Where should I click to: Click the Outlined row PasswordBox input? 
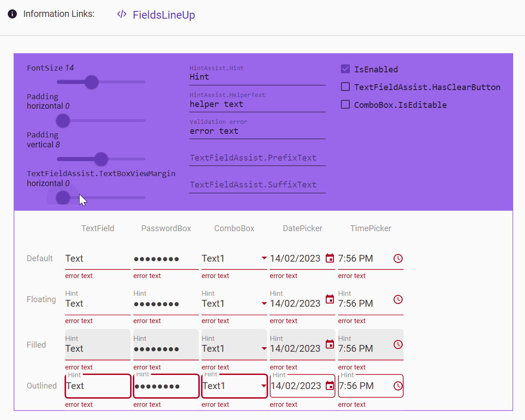click(x=166, y=386)
